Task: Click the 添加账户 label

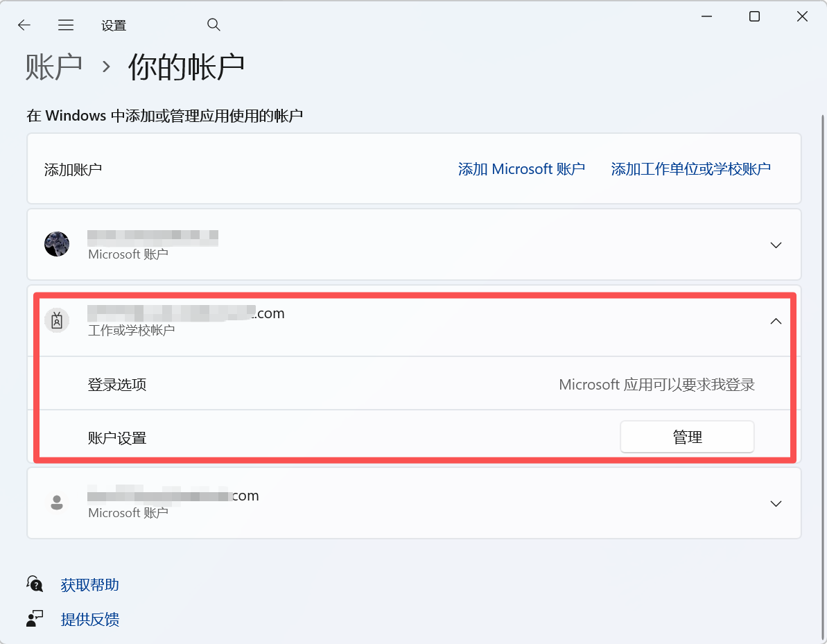Action: pyautogui.click(x=73, y=170)
